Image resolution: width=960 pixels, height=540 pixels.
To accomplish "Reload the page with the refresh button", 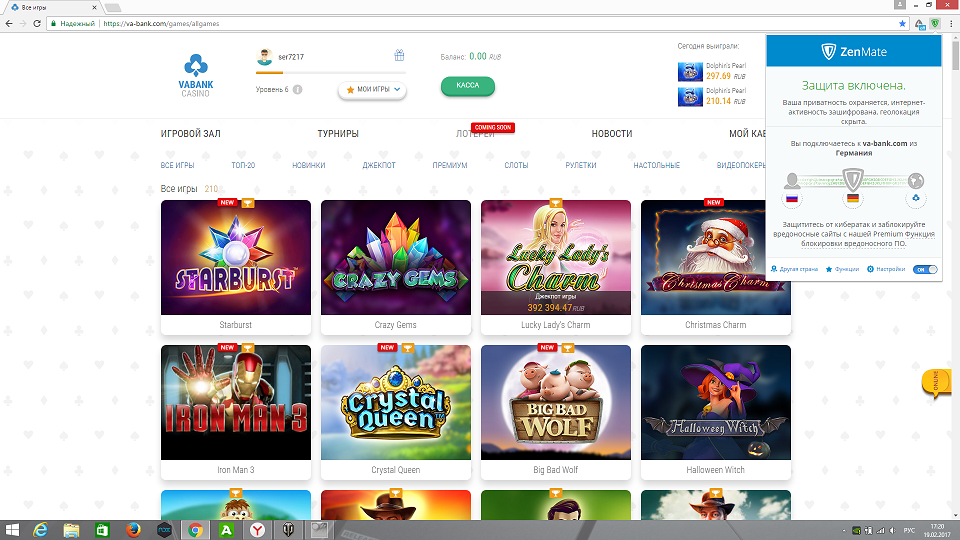I will 37,23.
